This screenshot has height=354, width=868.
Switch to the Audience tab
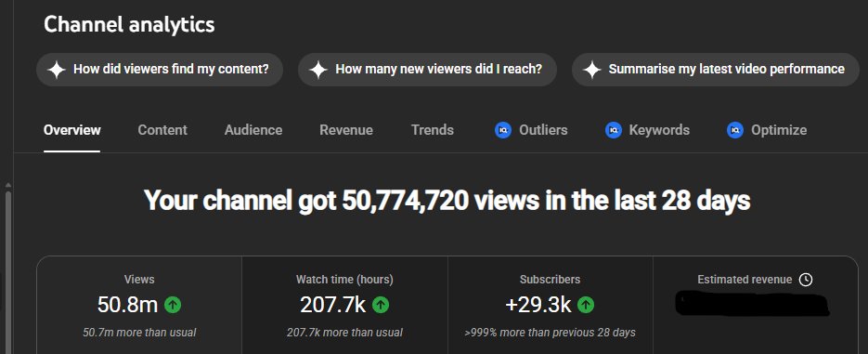click(x=253, y=130)
